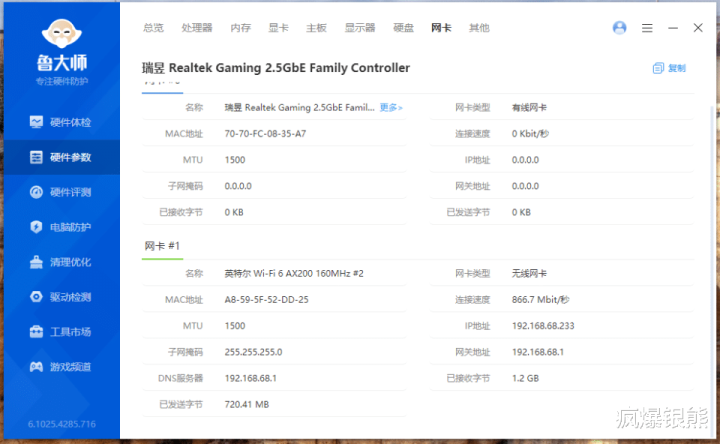
Task: Switch to the 硬盘 tab
Action: point(403,28)
